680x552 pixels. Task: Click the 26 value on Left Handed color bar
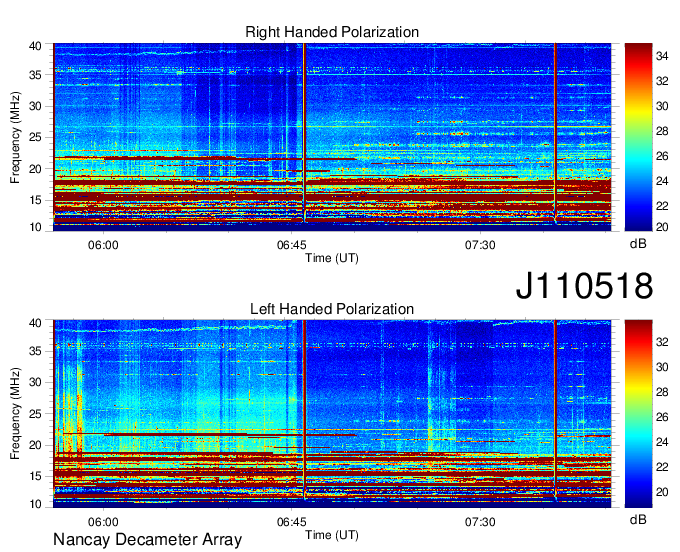pyautogui.click(x=662, y=417)
